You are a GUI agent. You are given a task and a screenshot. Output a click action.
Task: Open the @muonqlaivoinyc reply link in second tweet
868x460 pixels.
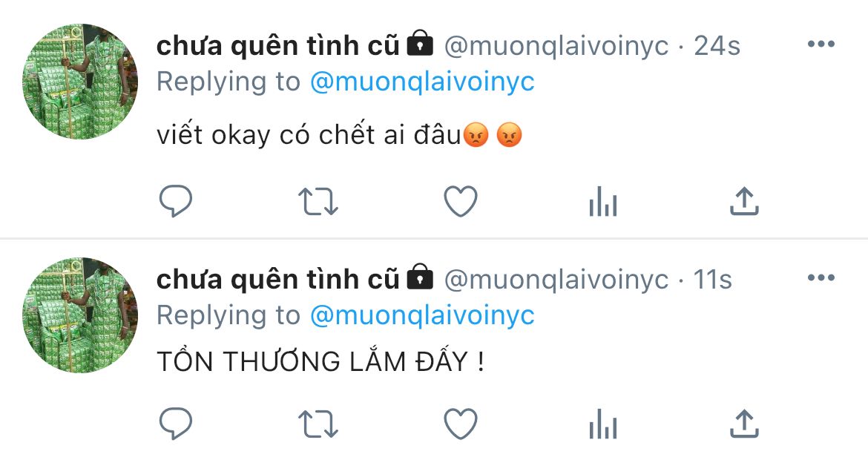click(422, 315)
